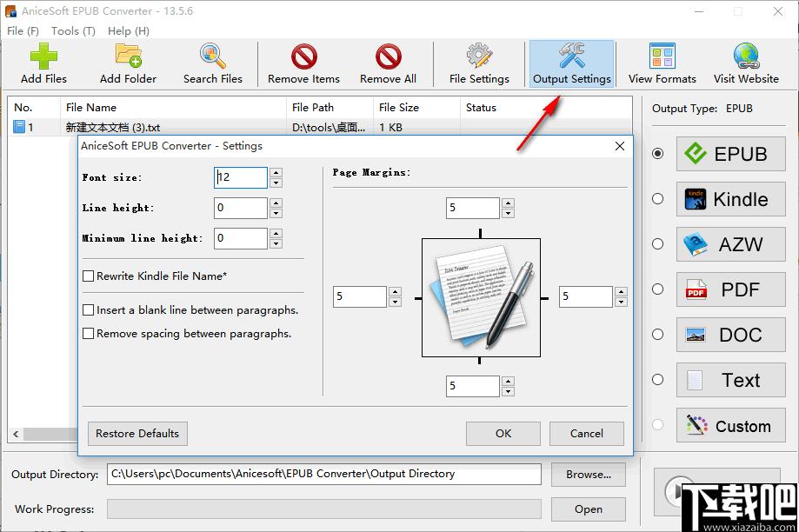Click the left page margin input field
799x532 pixels.
(360, 296)
